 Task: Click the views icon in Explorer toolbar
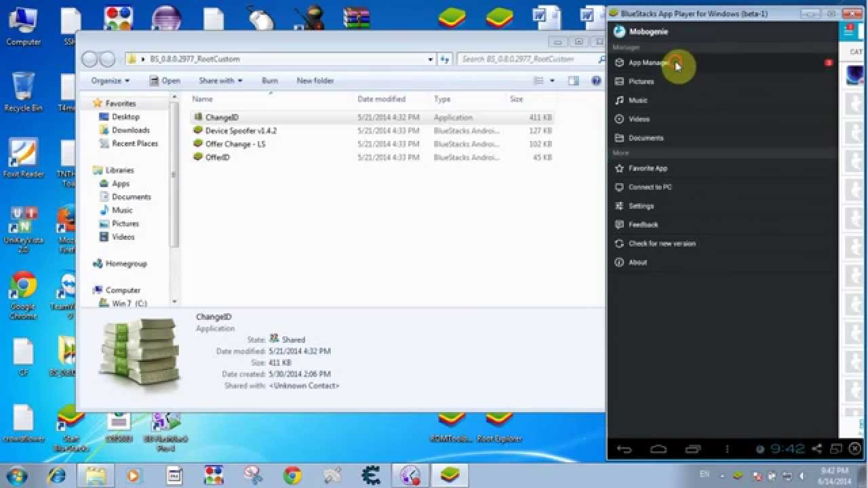click(538, 81)
